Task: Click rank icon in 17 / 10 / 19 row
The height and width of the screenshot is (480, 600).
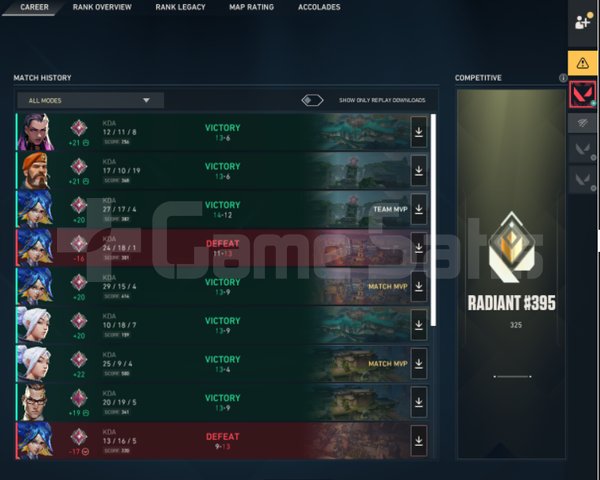Action: coord(79,167)
